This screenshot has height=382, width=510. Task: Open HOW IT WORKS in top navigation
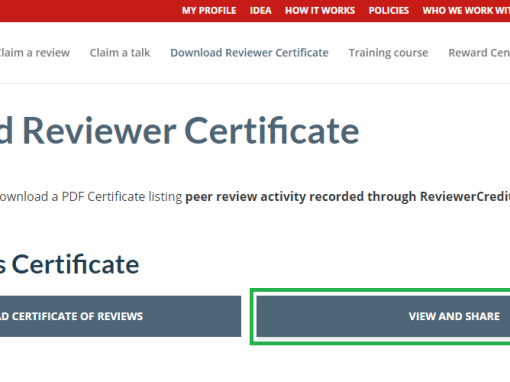(320, 11)
